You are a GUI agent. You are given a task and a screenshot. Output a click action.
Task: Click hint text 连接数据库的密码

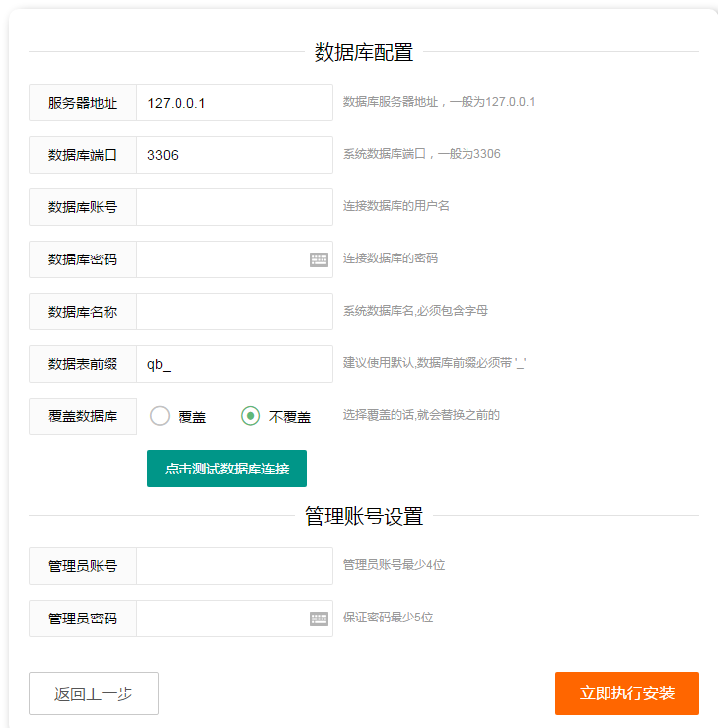390,258
